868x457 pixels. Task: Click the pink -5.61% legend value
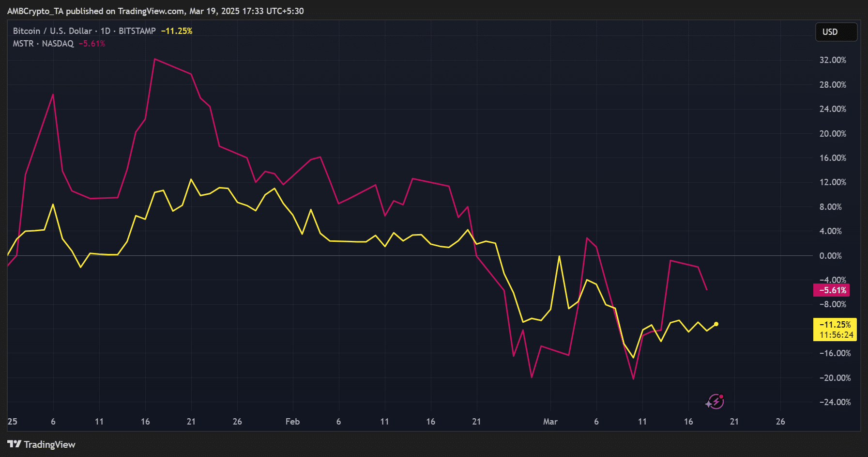pyautogui.click(x=92, y=44)
